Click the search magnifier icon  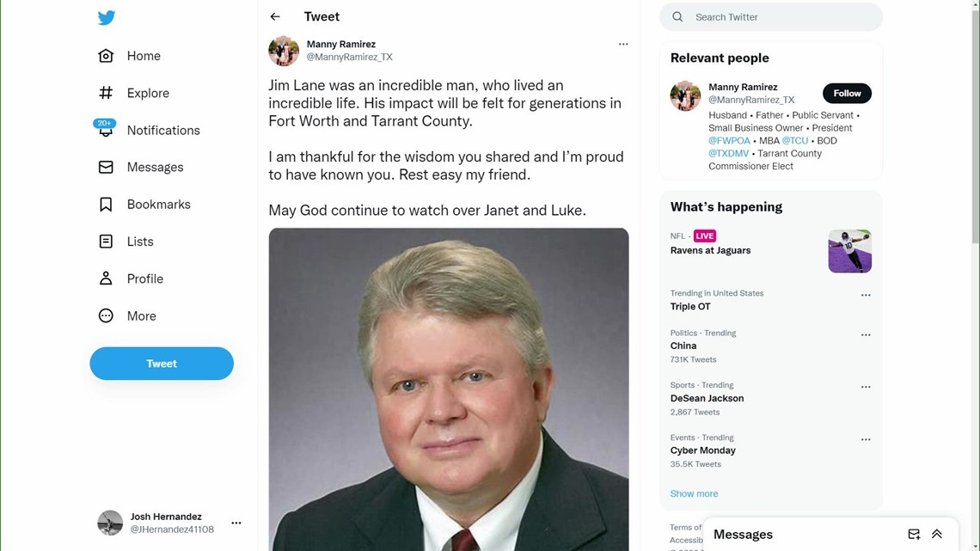[x=677, y=17]
